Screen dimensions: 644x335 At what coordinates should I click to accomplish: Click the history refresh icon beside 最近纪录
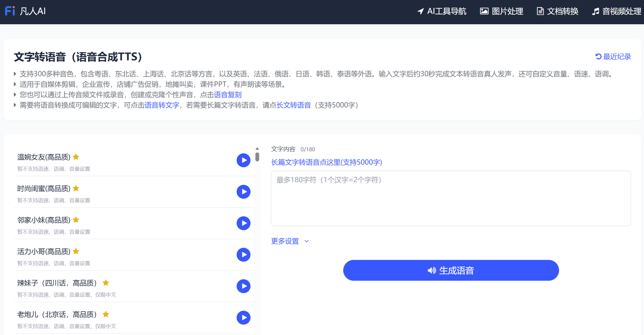[598, 56]
